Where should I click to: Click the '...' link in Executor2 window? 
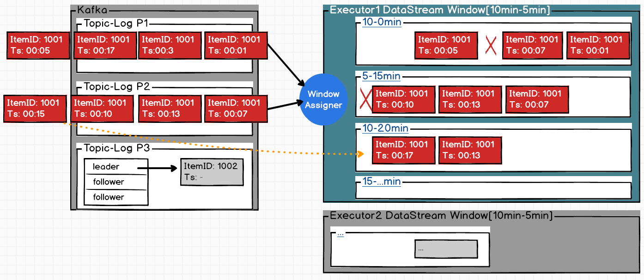(x=340, y=233)
